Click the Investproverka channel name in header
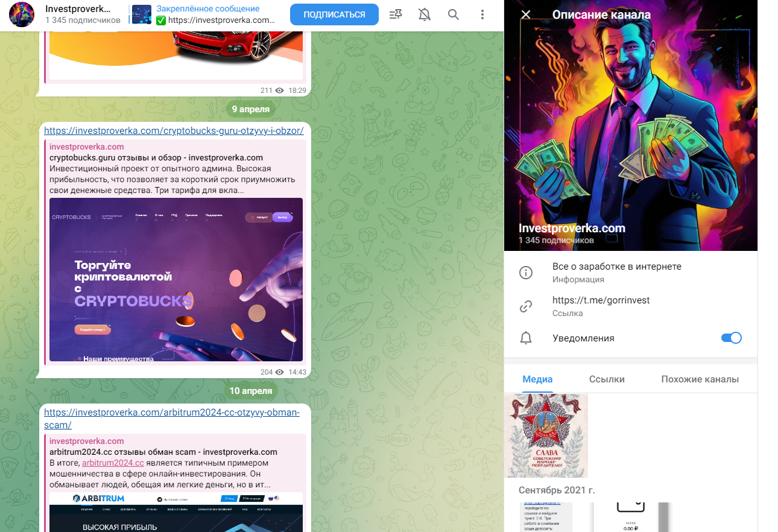Screen dimensions: 778x532 coord(78,9)
